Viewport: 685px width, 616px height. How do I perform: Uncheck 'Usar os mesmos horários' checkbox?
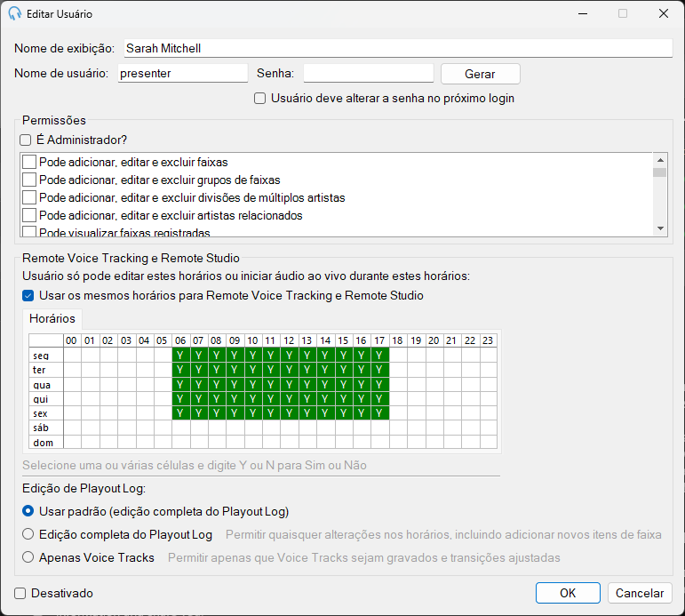[28, 295]
